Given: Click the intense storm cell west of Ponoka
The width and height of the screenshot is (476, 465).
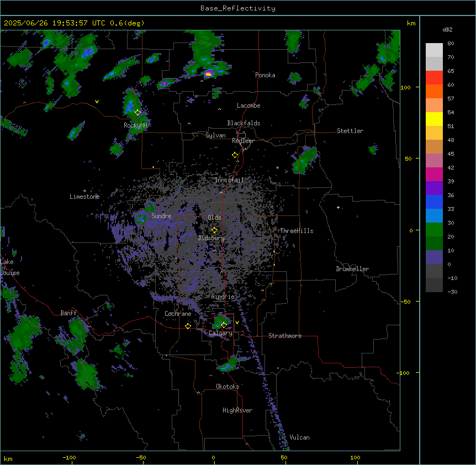Looking at the screenshot, I should (x=209, y=73).
